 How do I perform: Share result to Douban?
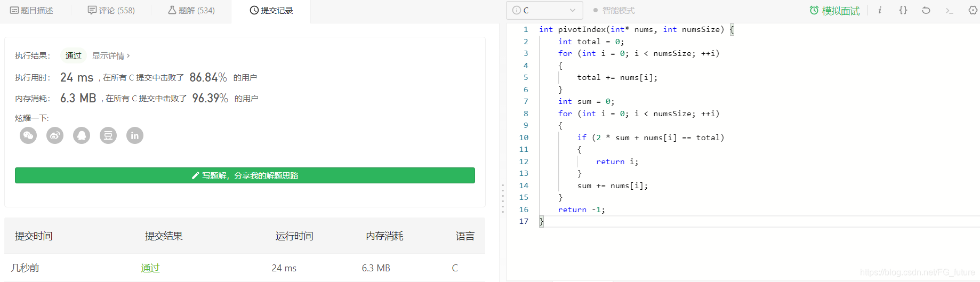[108, 135]
